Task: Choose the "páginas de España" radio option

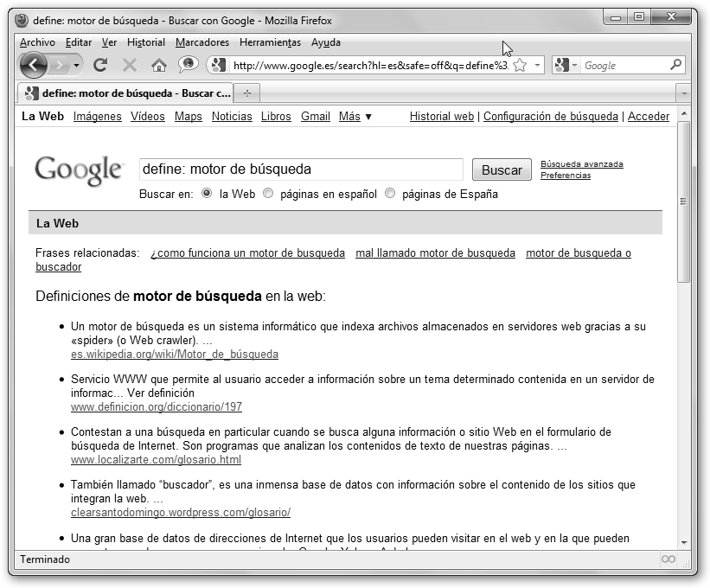Action: pyautogui.click(x=390, y=194)
